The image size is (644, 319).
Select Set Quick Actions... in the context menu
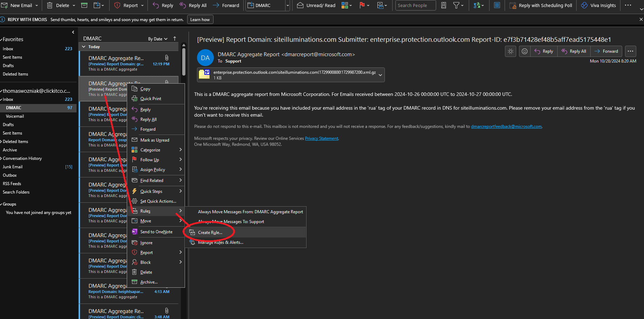pos(156,201)
